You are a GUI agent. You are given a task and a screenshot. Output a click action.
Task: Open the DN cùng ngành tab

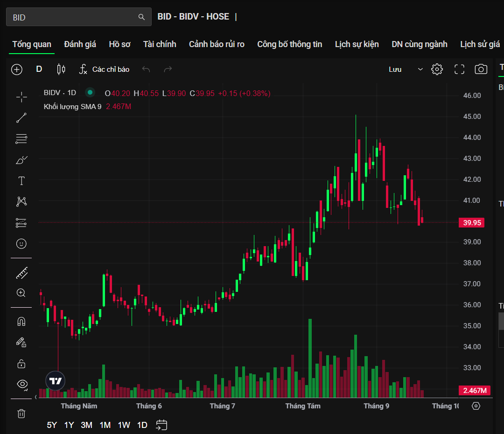420,44
